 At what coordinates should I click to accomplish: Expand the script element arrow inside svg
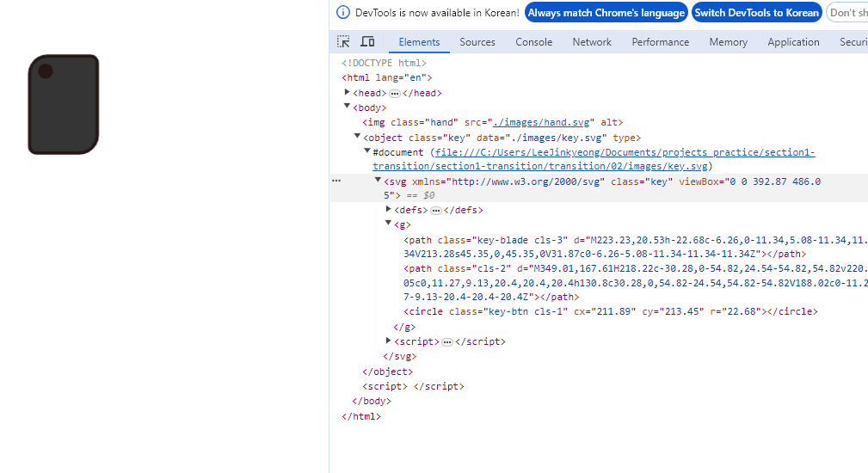pyautogui.click(x=388, y=341)
